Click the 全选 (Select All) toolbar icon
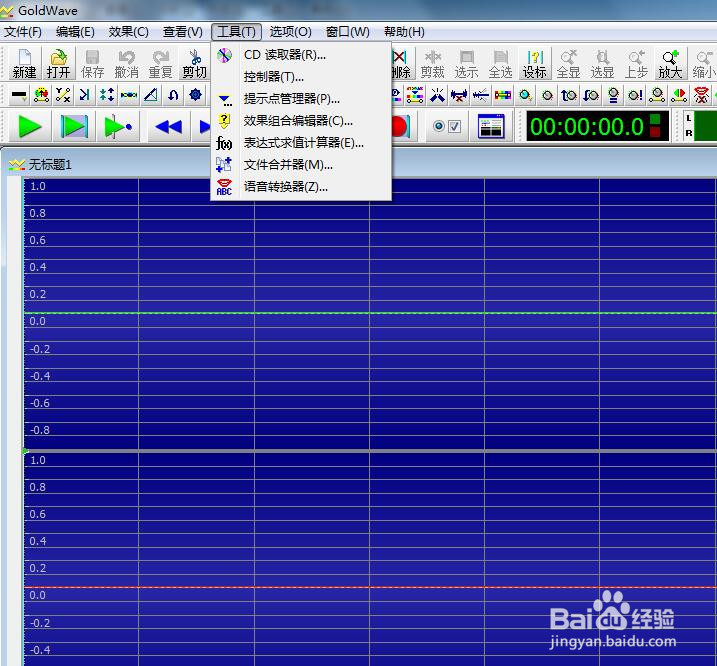 [x=500, y=64]
